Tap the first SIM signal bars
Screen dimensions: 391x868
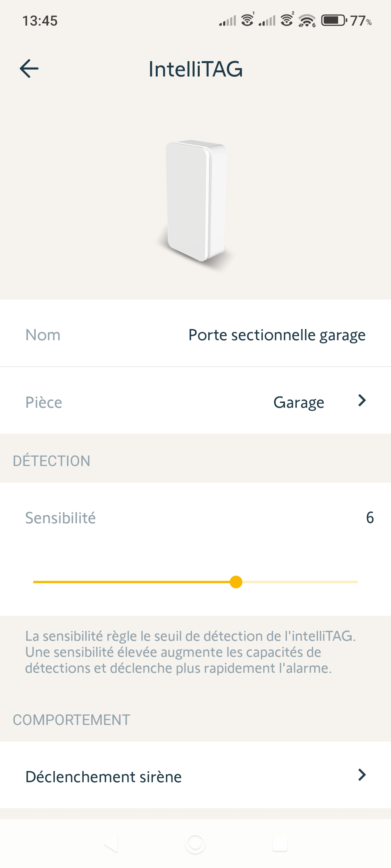(228, 21)
